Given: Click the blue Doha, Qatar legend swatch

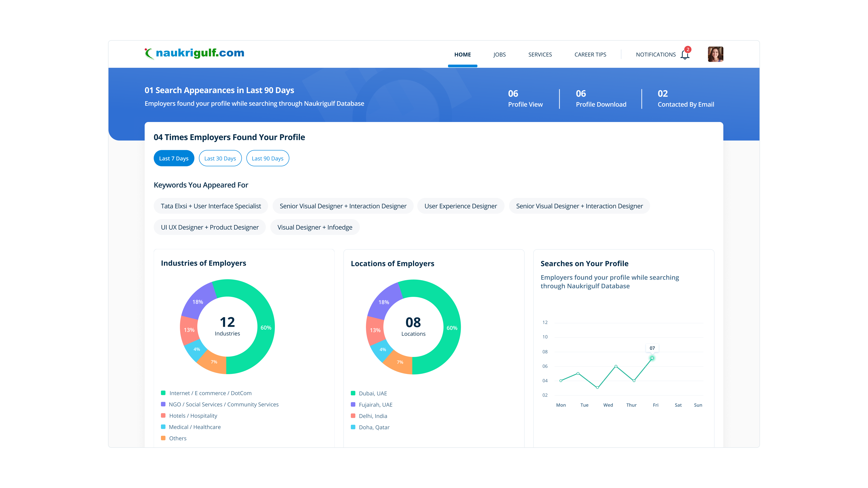Looking at the screenshot, I should [353, 427].
